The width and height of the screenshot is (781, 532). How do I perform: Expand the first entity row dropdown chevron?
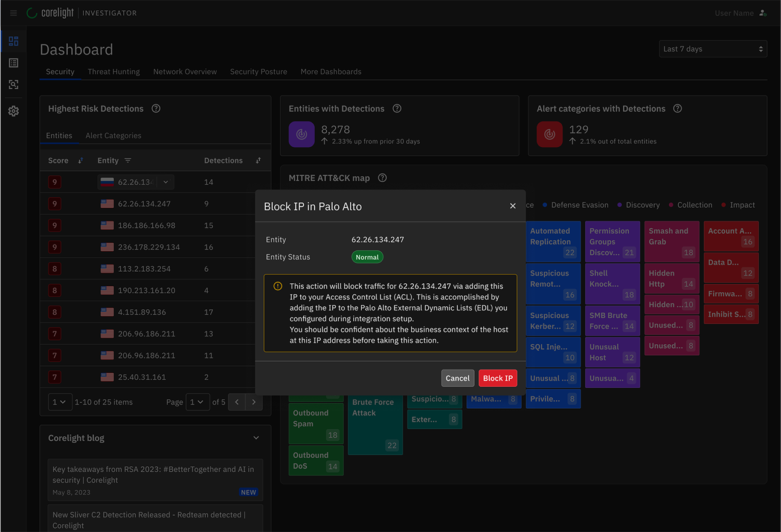[166, 182]
